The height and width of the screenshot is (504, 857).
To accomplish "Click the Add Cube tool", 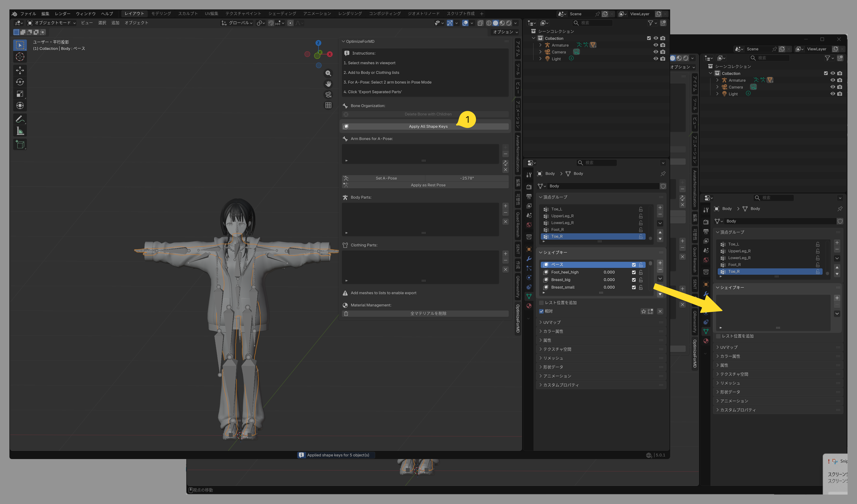I will (x=20, y=145).
